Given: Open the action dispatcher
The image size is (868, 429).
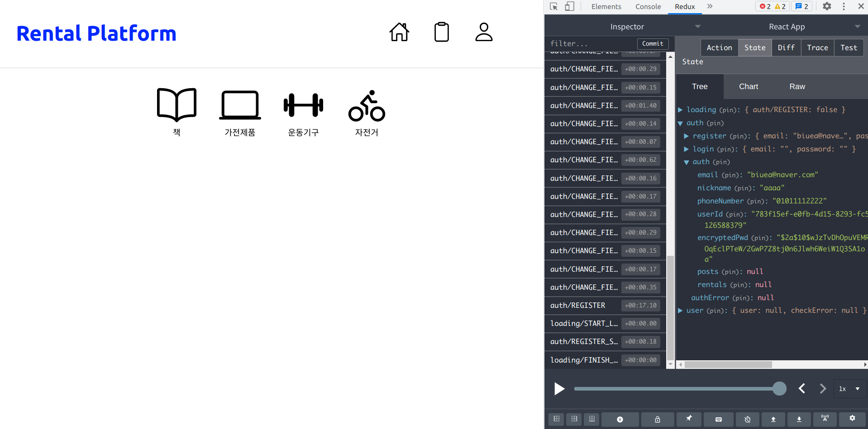Looking at the screenshot, I should 718,420.
